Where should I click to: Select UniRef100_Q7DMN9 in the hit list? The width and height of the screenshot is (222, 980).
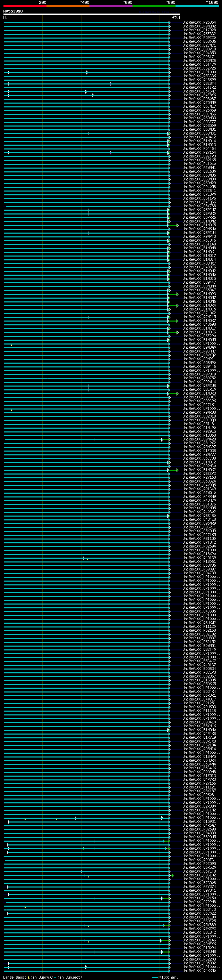[199, 103]
